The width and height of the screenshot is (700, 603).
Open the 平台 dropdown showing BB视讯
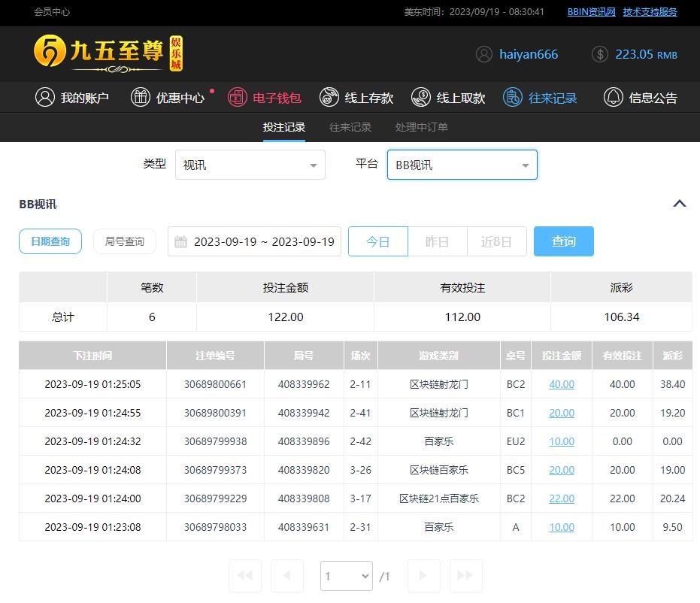[462, 165]
